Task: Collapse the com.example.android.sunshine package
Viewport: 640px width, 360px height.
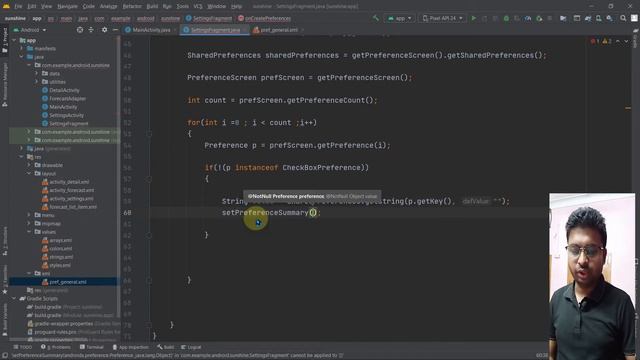Action: click(29, 65)
